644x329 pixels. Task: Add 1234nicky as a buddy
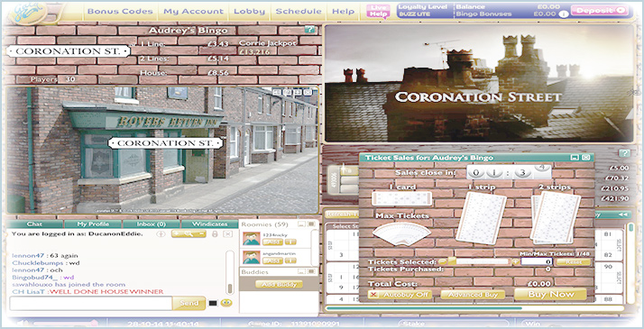[x=272, y=242]
